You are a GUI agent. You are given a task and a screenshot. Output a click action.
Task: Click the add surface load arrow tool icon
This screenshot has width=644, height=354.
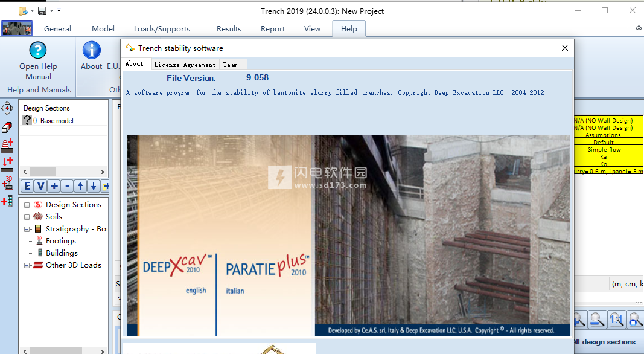point(7,164)
